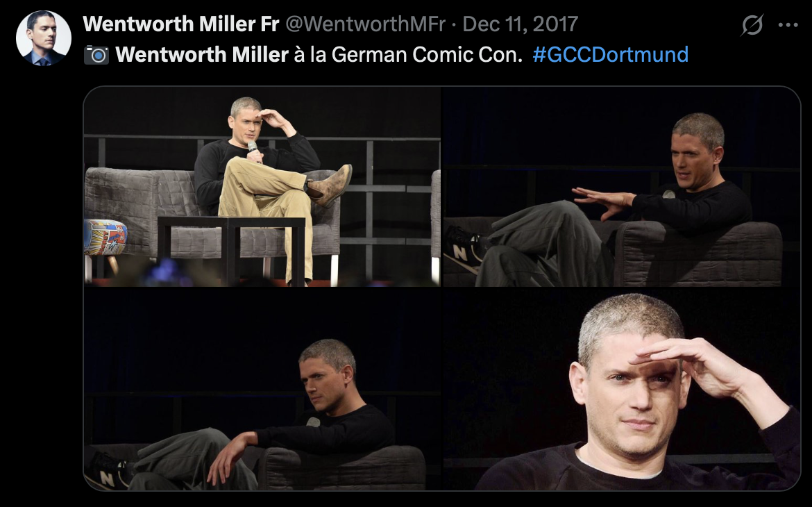Click the colorful comic-print stool in the first photo
This screenshot has height=507, width=812.
[105, 238]
